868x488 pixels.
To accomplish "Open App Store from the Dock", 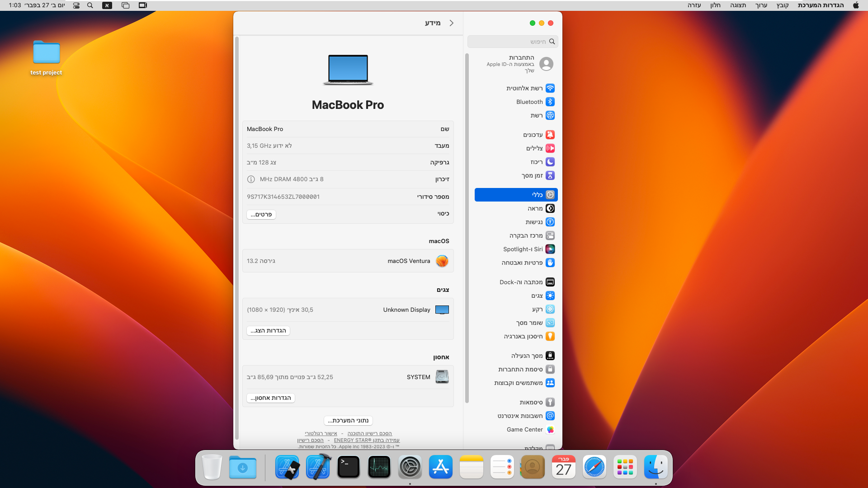I will pyautogui.click(x=440, y=467).
